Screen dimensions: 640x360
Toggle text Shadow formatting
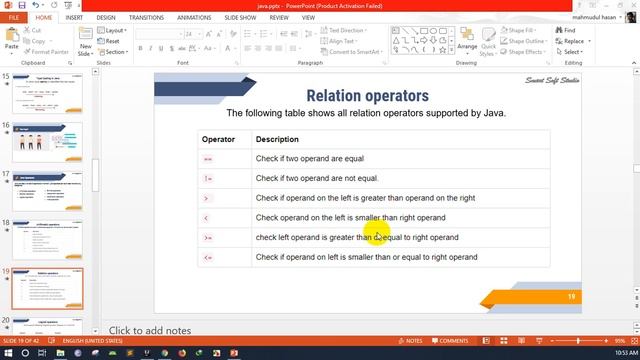click(171, 49)
